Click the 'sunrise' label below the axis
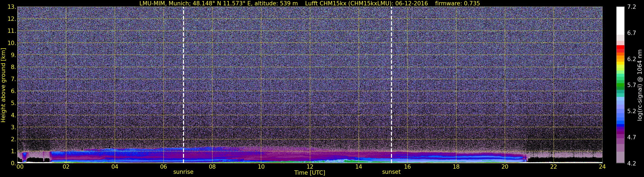The image size is (644, 177). pos(183,172)
